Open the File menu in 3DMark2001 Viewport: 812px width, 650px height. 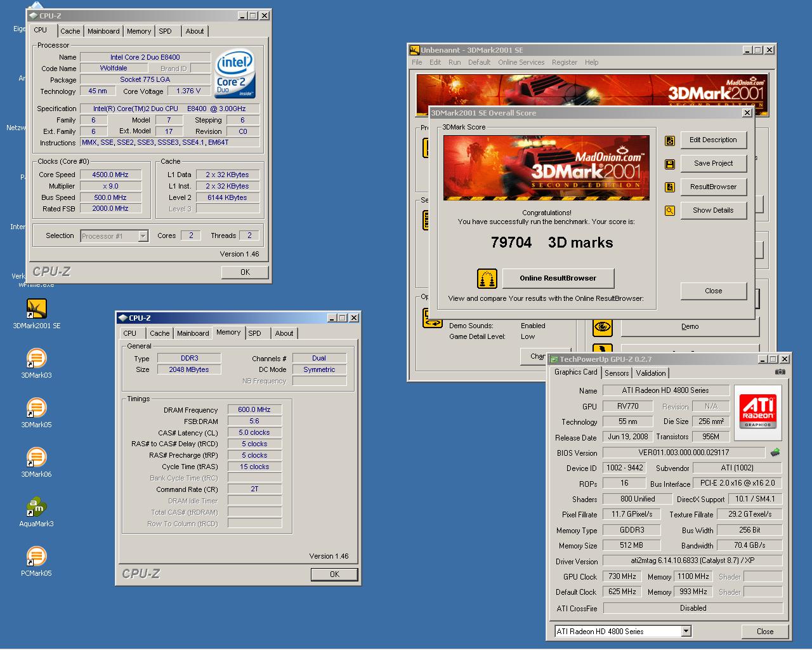click(417, 62)
